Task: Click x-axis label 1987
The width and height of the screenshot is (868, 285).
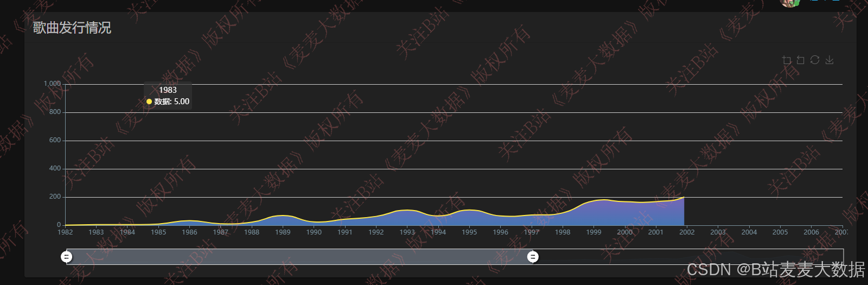Action: tap(221, 232)
